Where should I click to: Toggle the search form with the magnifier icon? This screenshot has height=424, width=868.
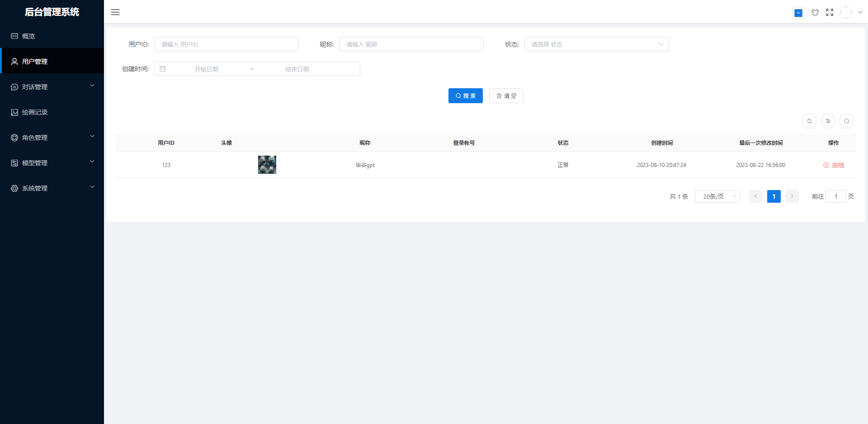click(x=847, y=121)
